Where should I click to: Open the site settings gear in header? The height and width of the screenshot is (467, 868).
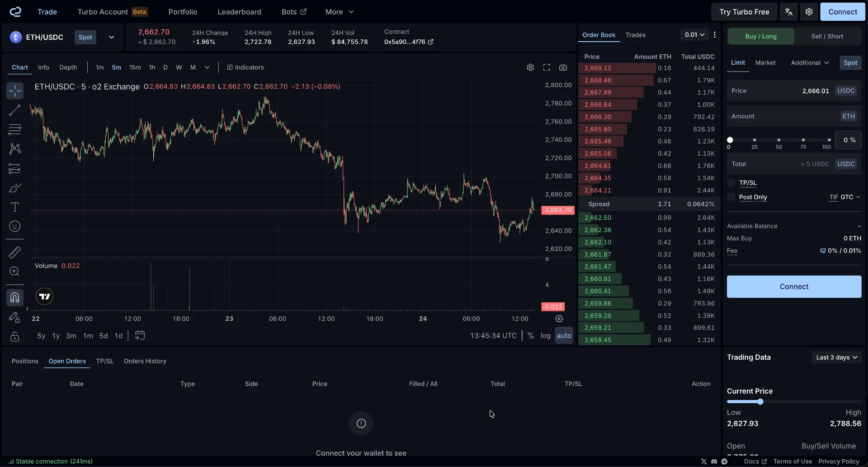(809, 12)
